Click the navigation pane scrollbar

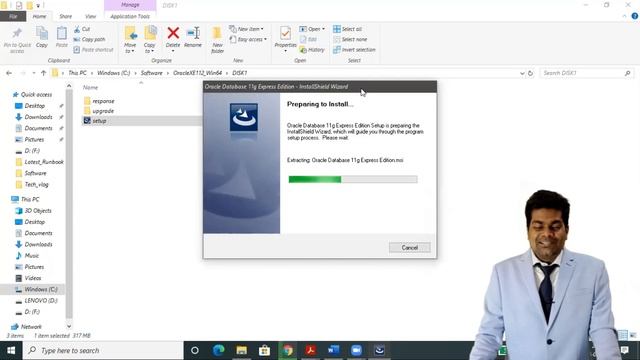69,204
